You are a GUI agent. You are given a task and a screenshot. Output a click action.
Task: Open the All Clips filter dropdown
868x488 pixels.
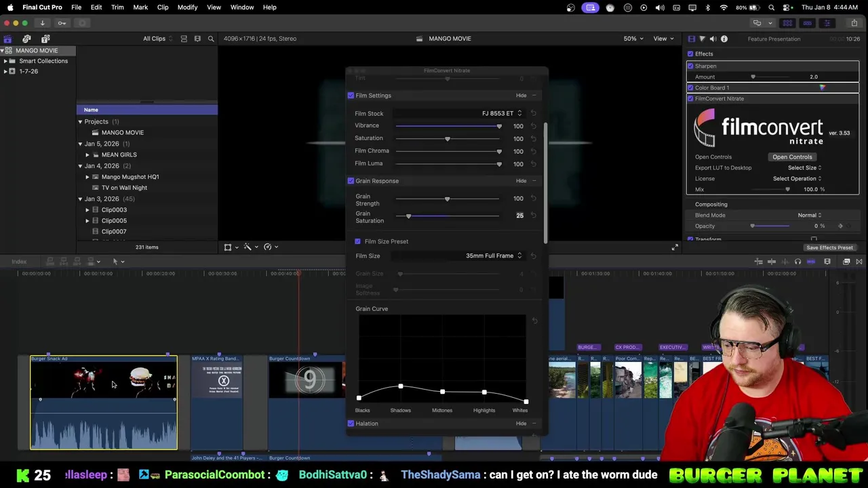[x=157, y=39]
